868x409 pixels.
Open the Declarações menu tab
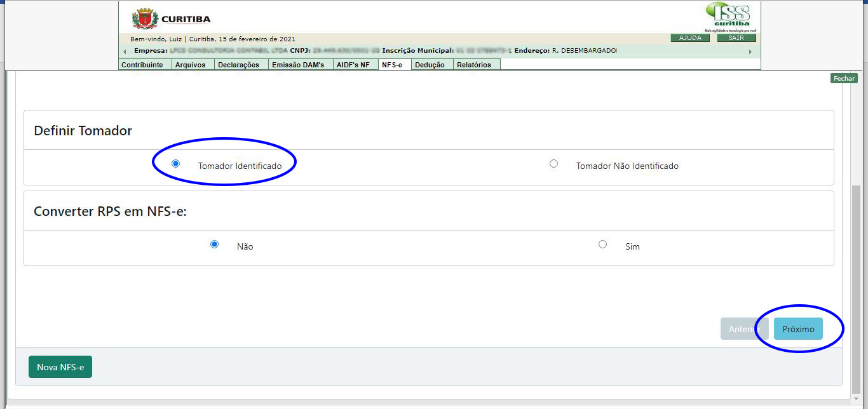point(238,65)
